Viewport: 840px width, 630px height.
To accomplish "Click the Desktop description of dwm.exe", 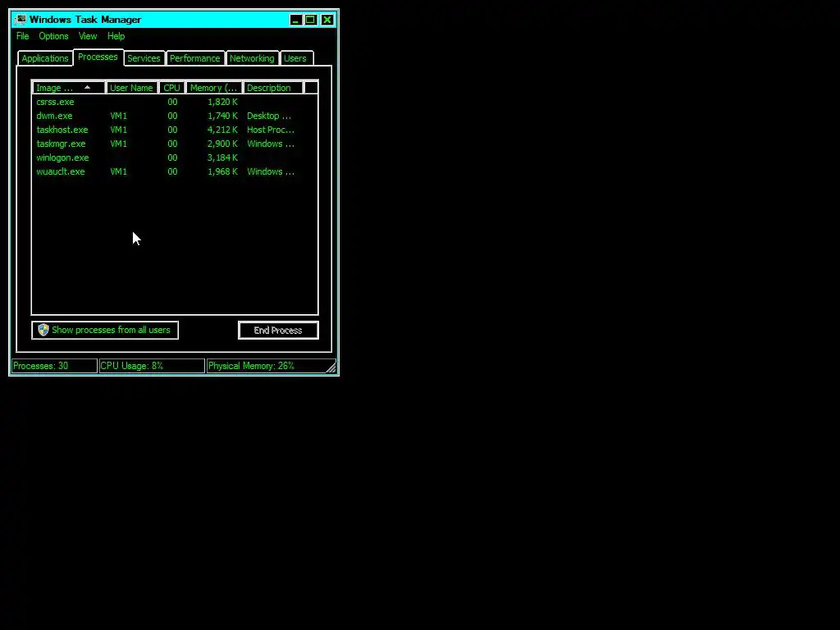I will pos(269,116).
